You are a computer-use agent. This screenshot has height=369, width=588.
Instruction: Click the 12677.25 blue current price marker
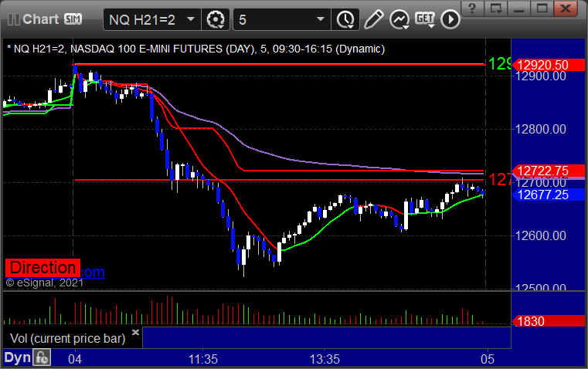tap(549, 195)
